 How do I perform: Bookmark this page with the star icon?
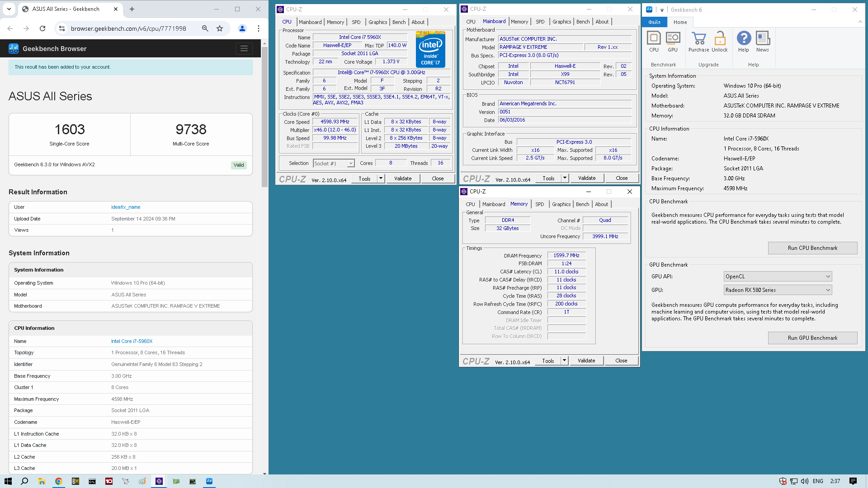[x=220, y=28]
